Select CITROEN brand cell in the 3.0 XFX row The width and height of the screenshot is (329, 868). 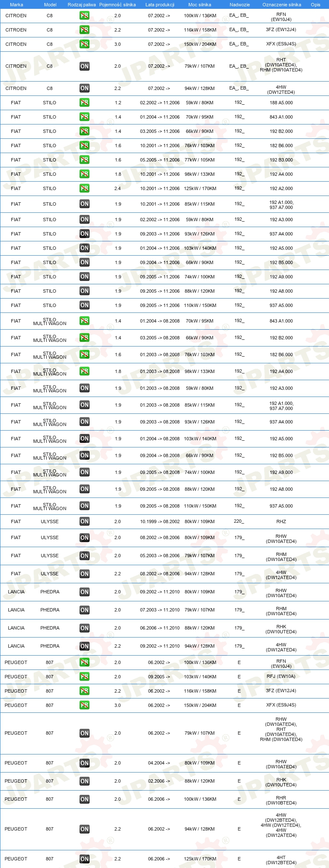[x=16, y=44]
